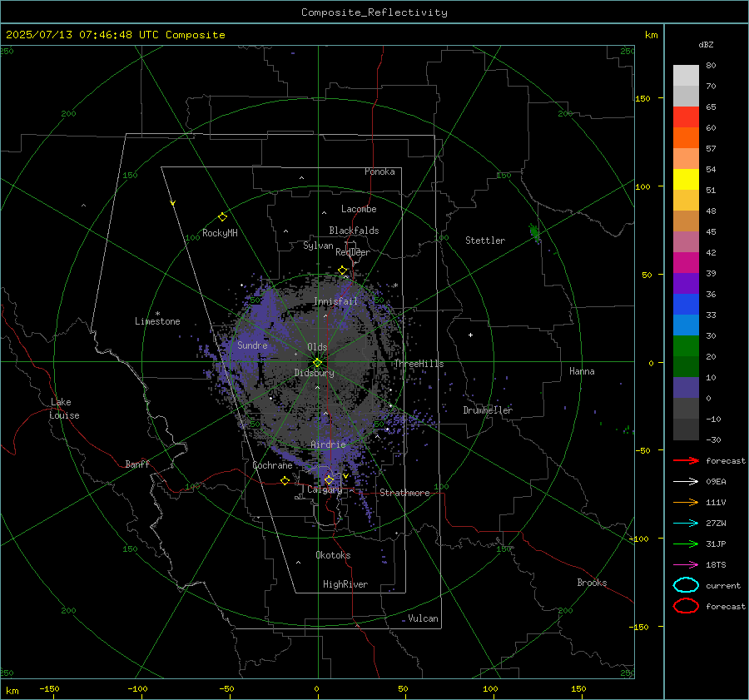Screen dimensions: 749x700
Task: Click the Sundre city label
Action: (252, 345)
